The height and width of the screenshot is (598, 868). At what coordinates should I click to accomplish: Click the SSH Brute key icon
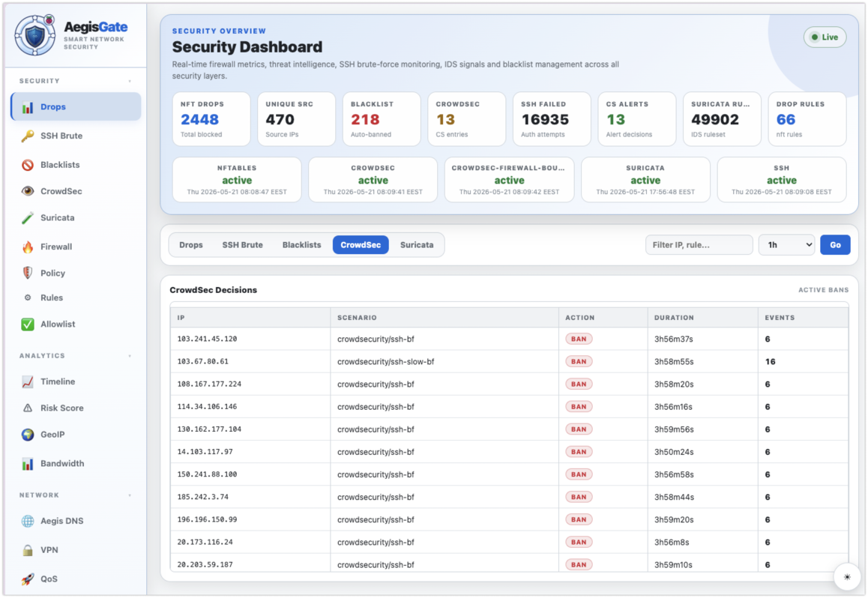pos(28,136)
